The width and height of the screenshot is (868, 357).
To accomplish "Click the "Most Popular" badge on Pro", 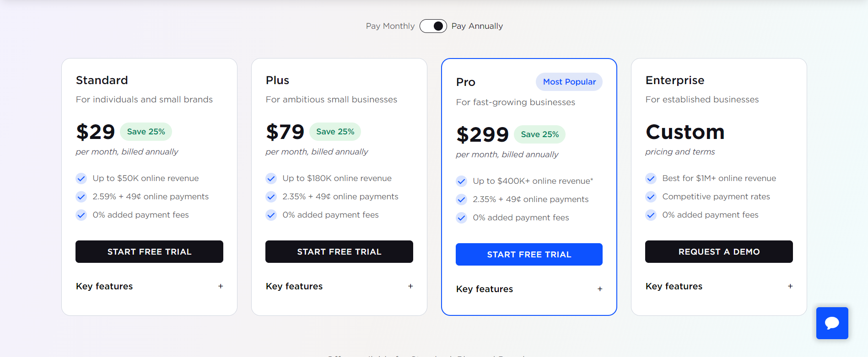I will click(x=569, y=81).
